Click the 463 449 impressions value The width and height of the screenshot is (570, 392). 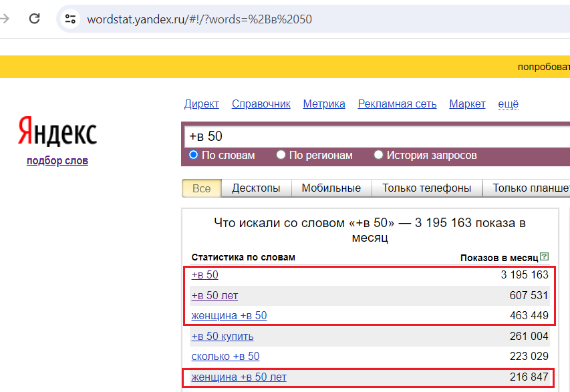529,315
